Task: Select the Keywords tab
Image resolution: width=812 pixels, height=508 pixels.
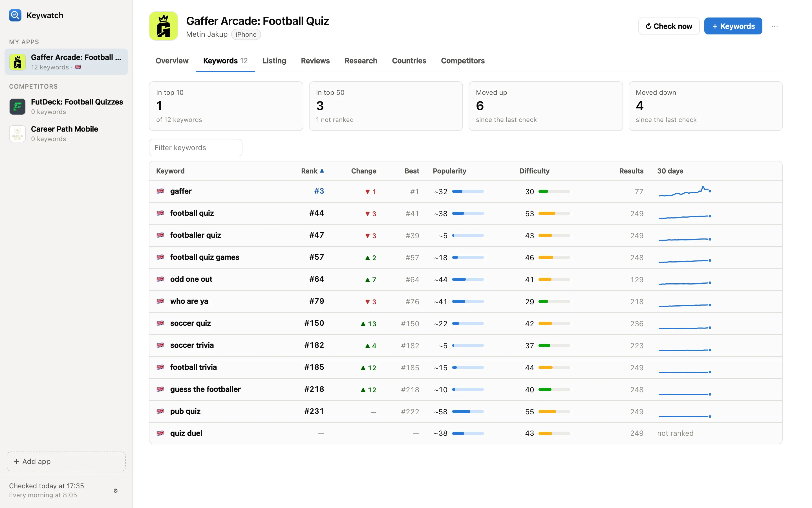Action: tap(225, 61)
